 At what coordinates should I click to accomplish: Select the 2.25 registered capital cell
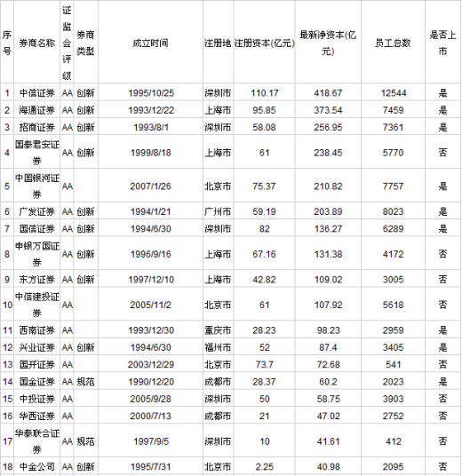[x=264, y=466]
